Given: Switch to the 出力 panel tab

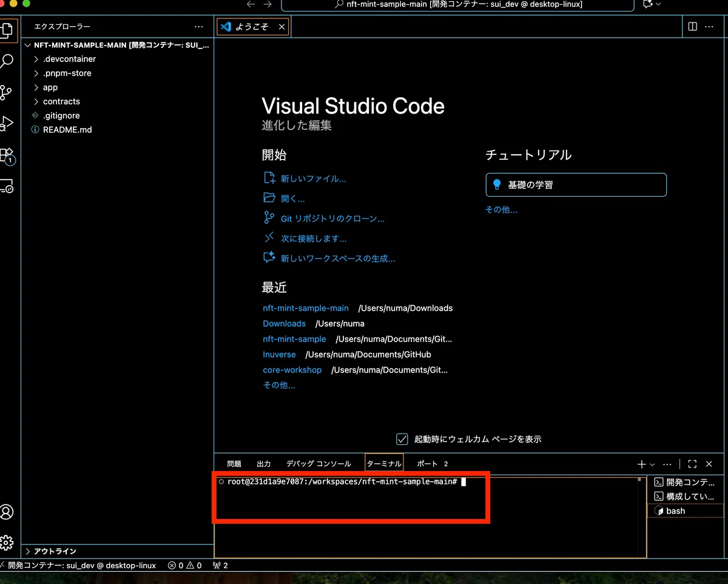Looking at the screenshot, I should pos(264,464).
